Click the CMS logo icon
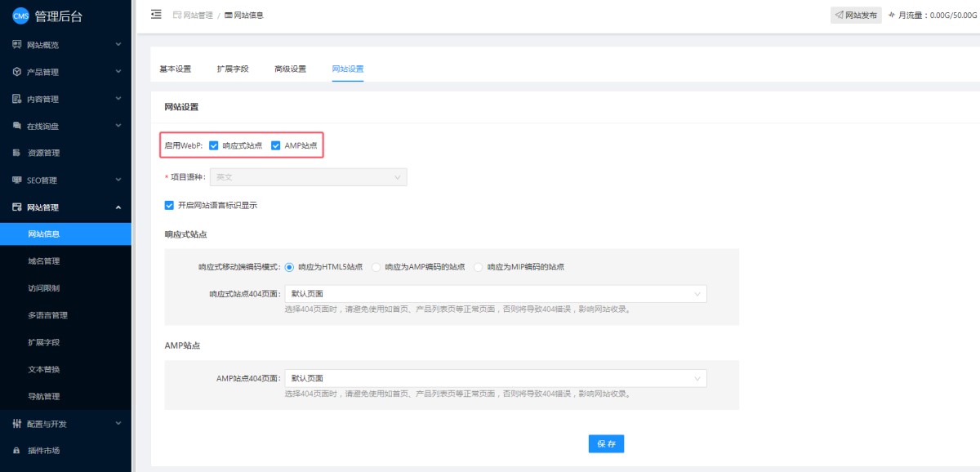 (x=20, y=16)
